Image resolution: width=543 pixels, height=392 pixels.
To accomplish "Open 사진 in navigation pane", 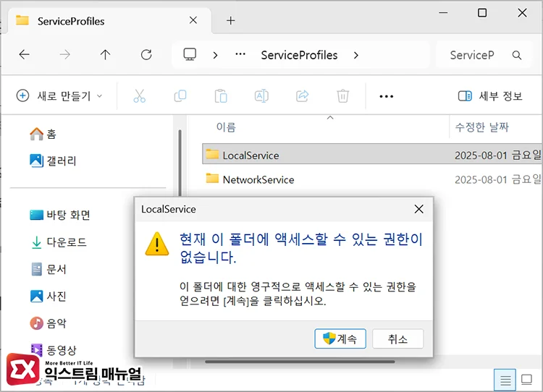I will click(48, 296).
